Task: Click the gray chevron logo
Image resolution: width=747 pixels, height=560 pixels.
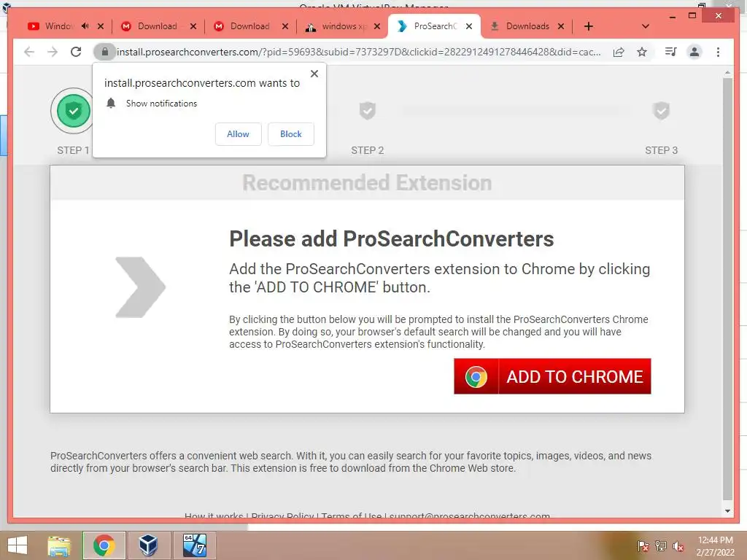Action: pyautogui.click(x=141, y=287)
